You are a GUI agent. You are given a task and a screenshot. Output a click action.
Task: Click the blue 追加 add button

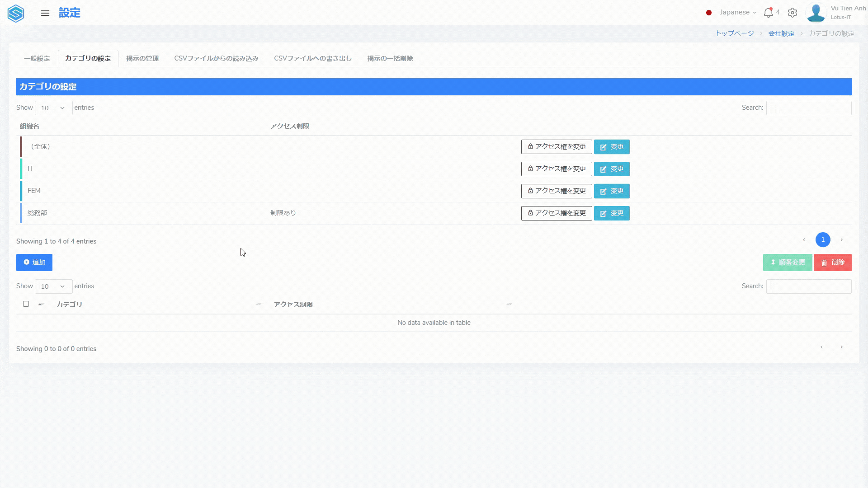click(34, 263)
